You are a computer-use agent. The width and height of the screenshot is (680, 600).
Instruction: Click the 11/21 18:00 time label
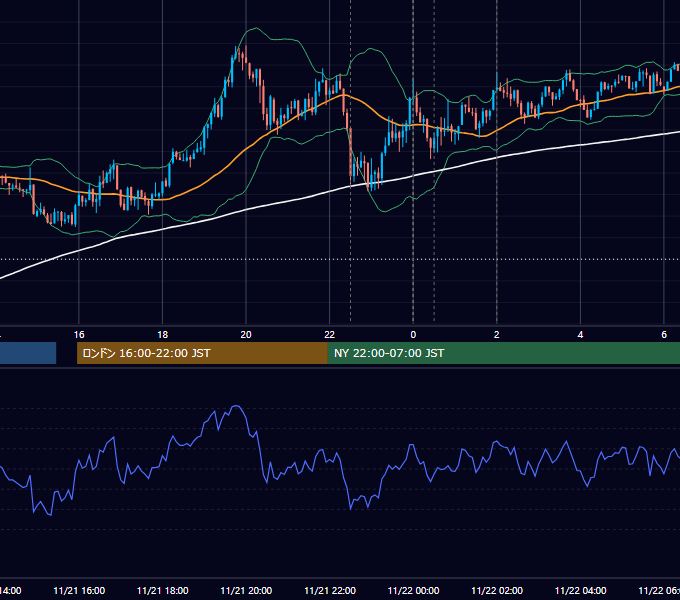163,591
